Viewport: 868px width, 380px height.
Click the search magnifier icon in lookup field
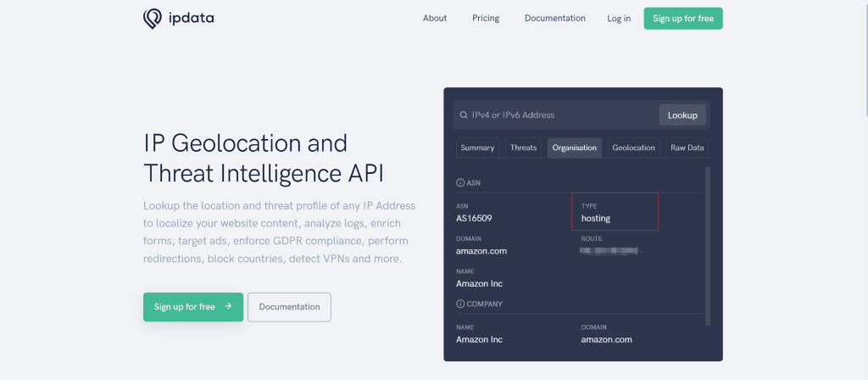point(464,115)
